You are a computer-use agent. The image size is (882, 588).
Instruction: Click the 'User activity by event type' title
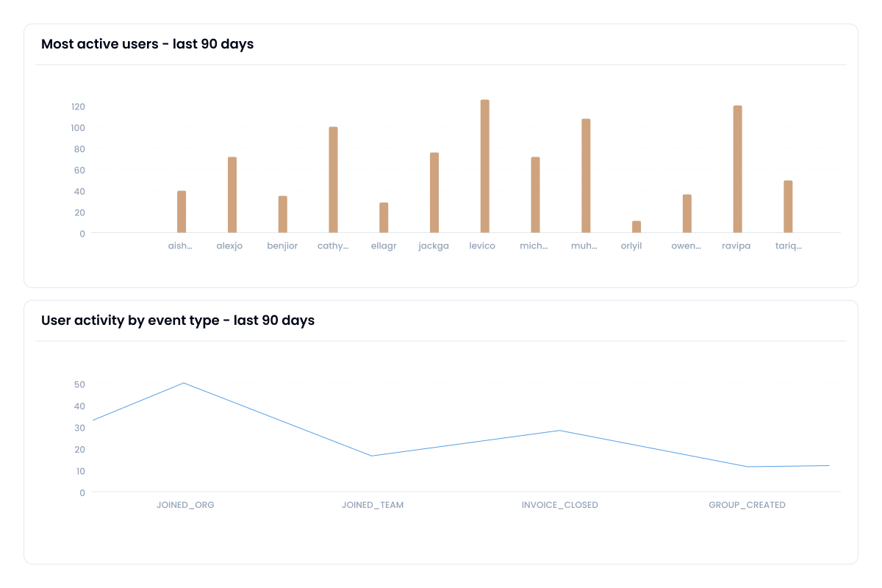point(178,320)
